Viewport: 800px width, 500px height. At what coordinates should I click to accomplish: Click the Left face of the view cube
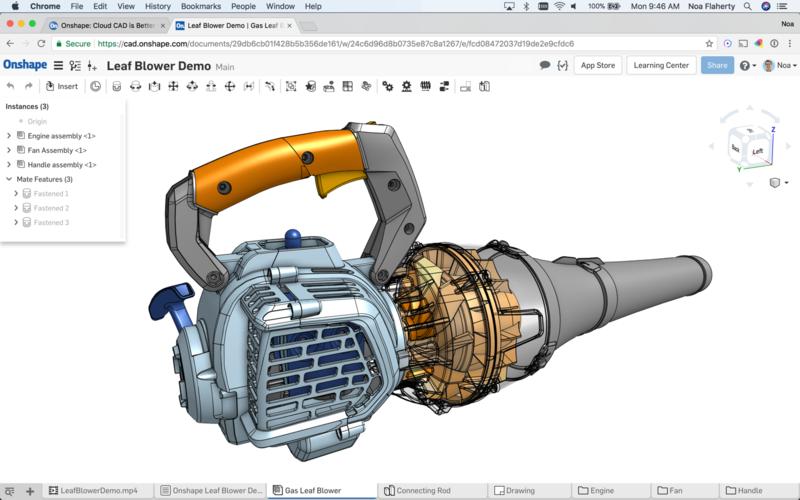757,151
